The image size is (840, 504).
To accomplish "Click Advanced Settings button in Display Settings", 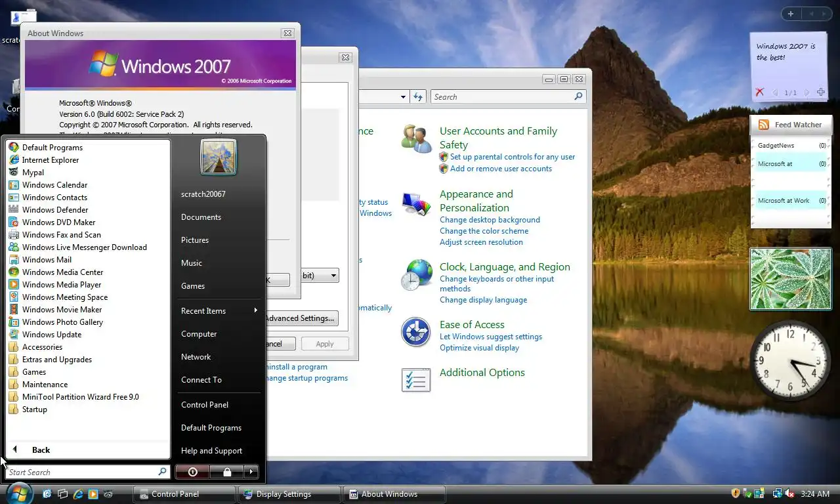I will click(301, 318).
